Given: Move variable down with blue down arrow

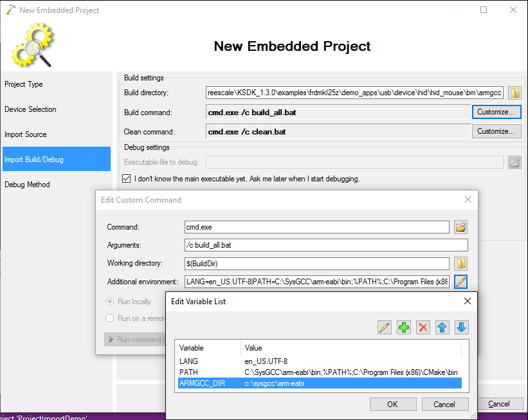Looking at the screenshot, I should (461, 327).
